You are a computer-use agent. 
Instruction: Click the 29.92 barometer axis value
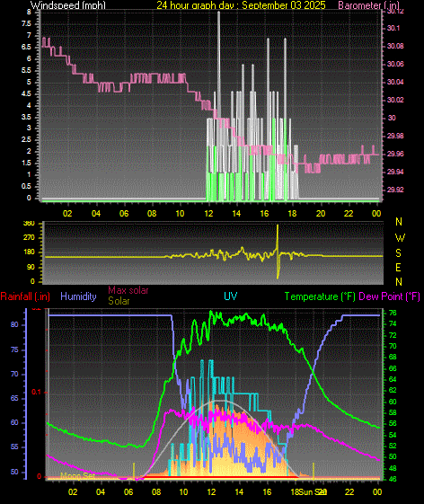[x=395, y=190]
